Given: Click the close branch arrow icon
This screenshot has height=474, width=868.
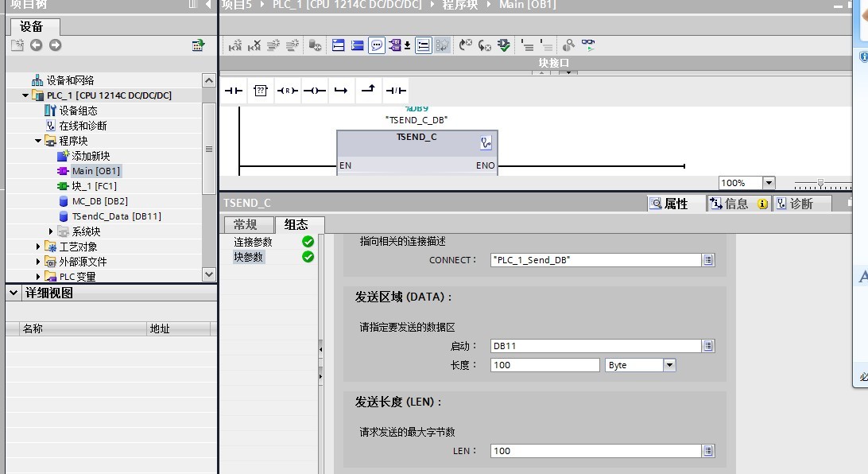Looking at the screenshot, I should (x=368, y=89).
